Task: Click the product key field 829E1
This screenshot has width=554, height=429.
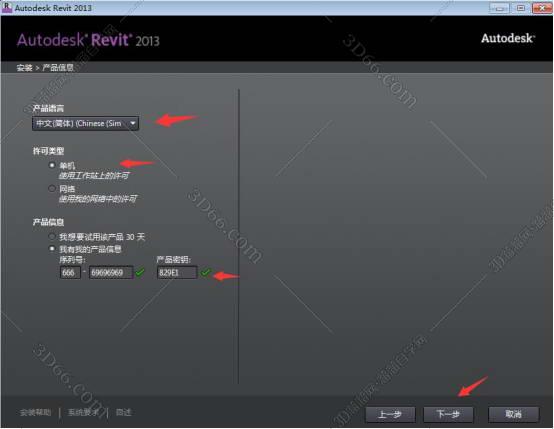Action: tap(177, 272)
